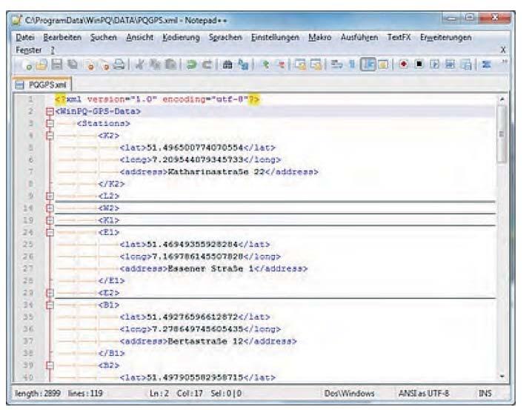This screenshot has height=410, width=532.
Task: Expand the folded K1 node
Action: point(50,220)
